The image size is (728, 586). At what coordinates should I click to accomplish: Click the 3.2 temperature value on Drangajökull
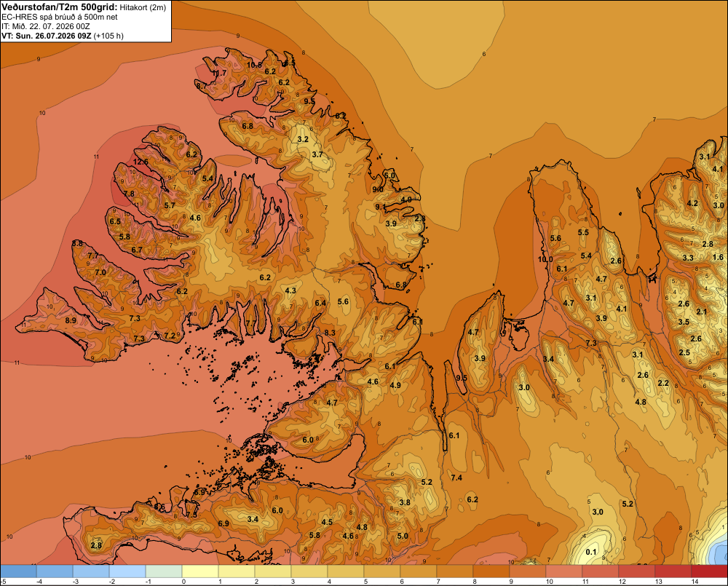tap(303, 139)
